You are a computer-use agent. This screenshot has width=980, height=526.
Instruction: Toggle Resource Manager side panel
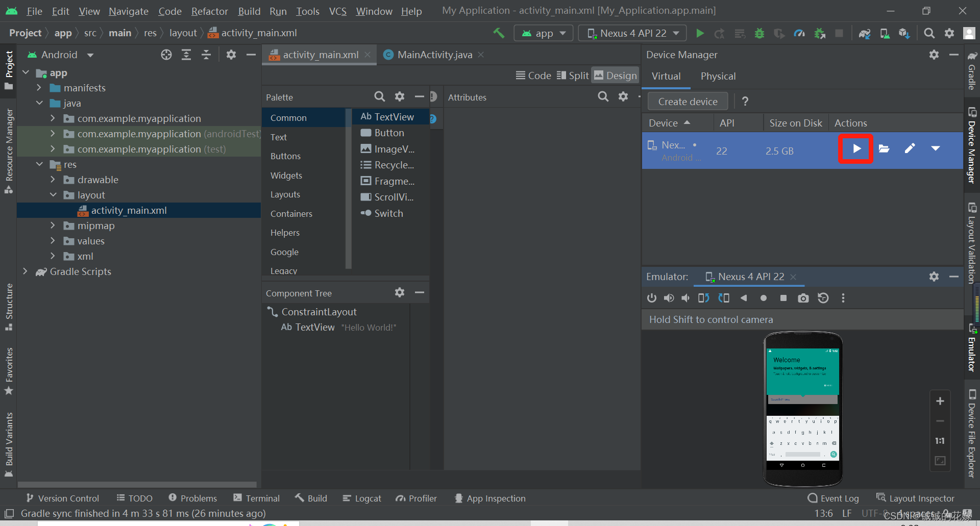pyautogui.click(x=9, y=151)
